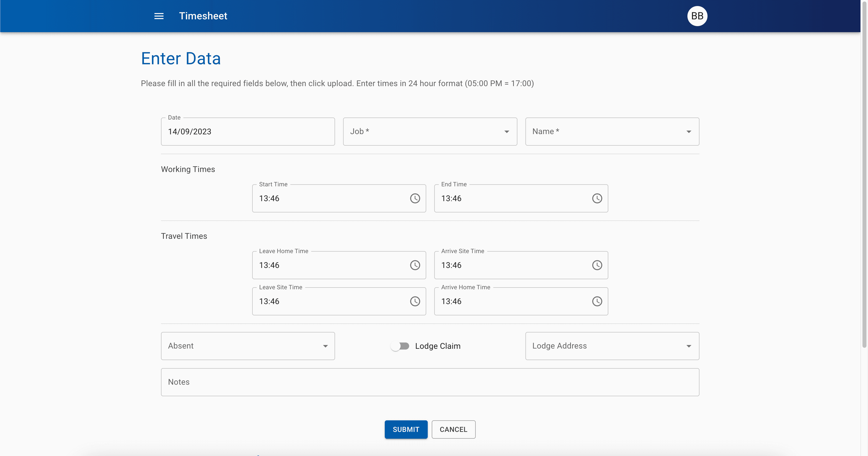Viewport: 868px width, 456px height.
Task: Click the Start Time value text
Action: pos(269,198)
